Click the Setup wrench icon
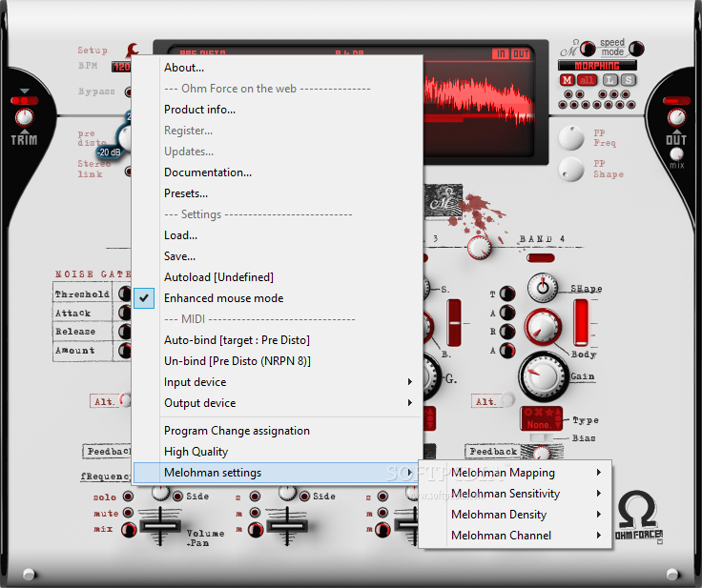Image resolution: width=702 pixels, height=588 pixels. point(133,50)
